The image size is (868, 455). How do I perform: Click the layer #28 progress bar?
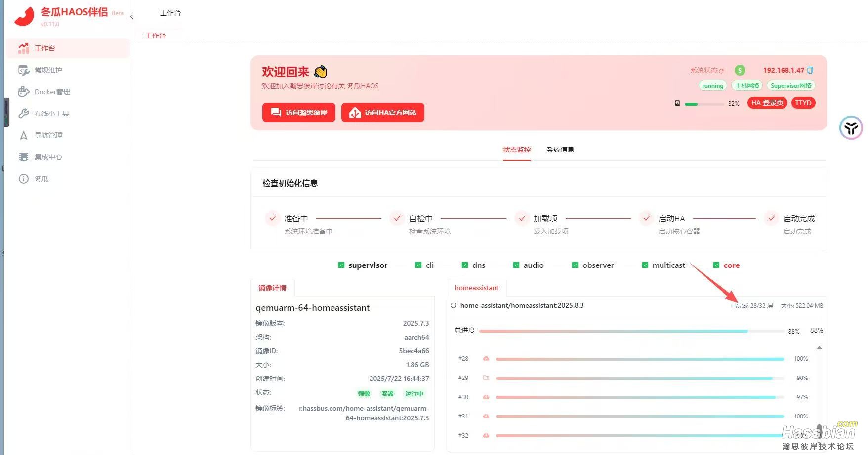point(640,359)
